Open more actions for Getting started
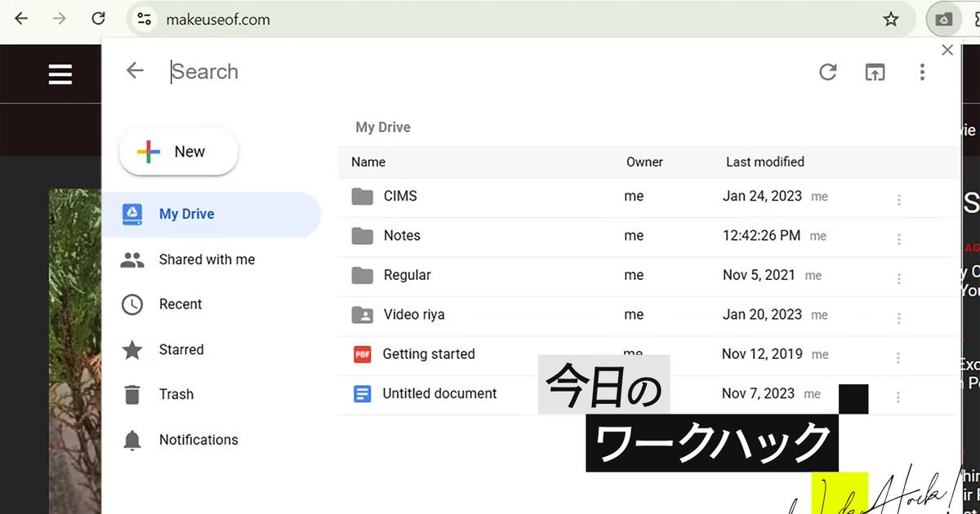The height and width of the screenshot is (514, 980). [899, 357]
